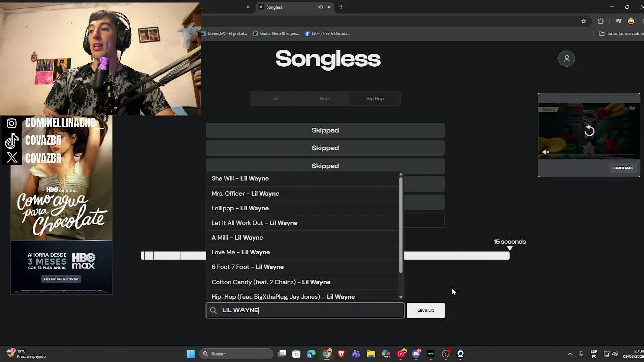Click the microphone icon in system tray
Screen dimensions: 644x362
(x=581, y=354)
